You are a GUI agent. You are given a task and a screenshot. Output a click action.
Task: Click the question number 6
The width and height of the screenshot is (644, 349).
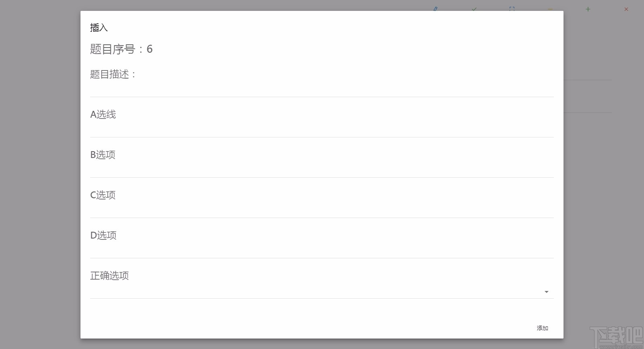[150, 49]
